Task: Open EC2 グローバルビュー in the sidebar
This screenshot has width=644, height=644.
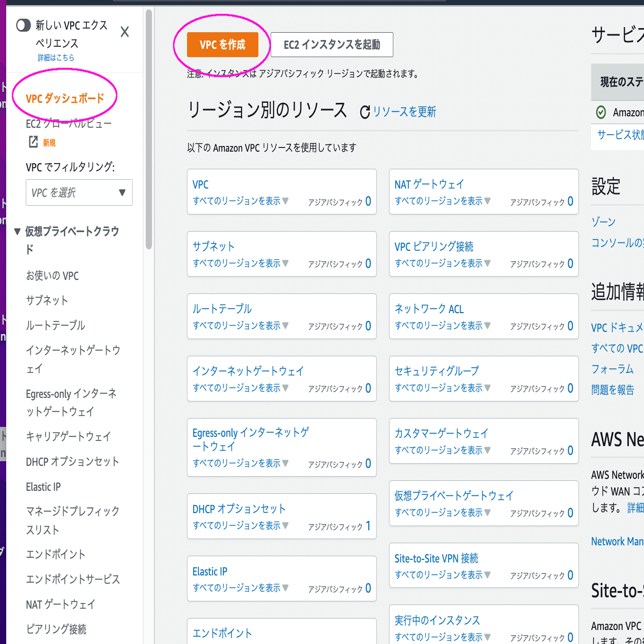Action: point(69,124)
